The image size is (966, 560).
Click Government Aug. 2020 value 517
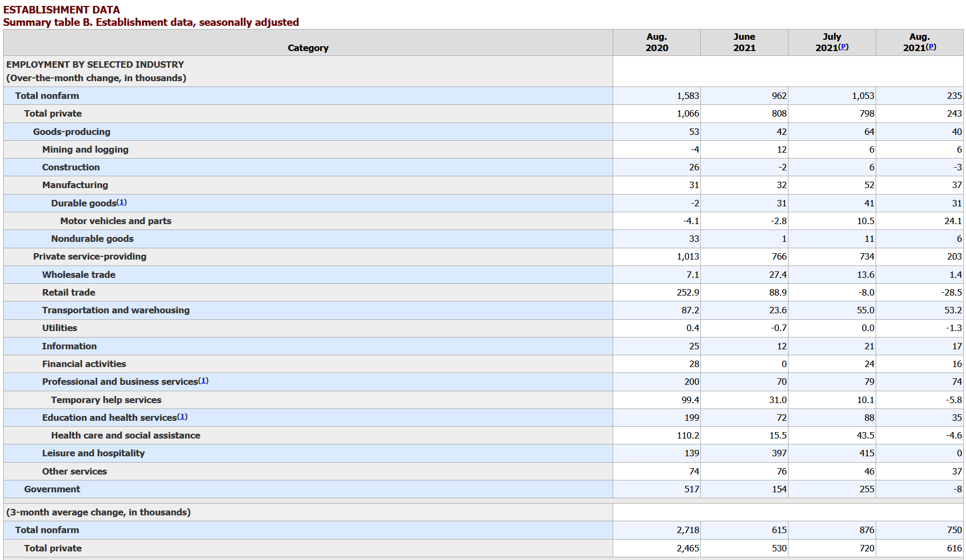[692, 489]
